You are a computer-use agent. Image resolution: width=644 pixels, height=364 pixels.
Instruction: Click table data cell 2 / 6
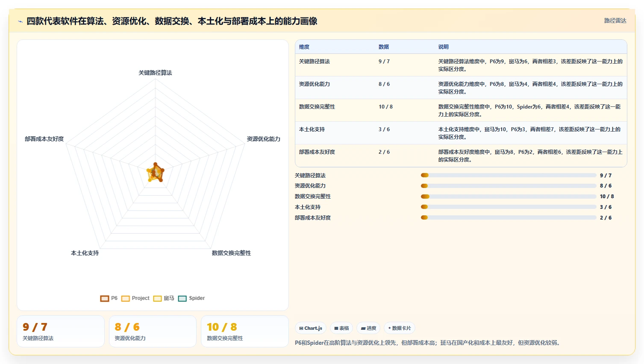click(384, 152)
